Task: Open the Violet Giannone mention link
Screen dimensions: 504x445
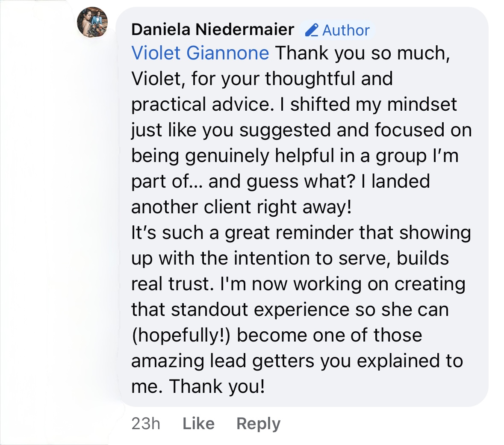Action: 200,53
